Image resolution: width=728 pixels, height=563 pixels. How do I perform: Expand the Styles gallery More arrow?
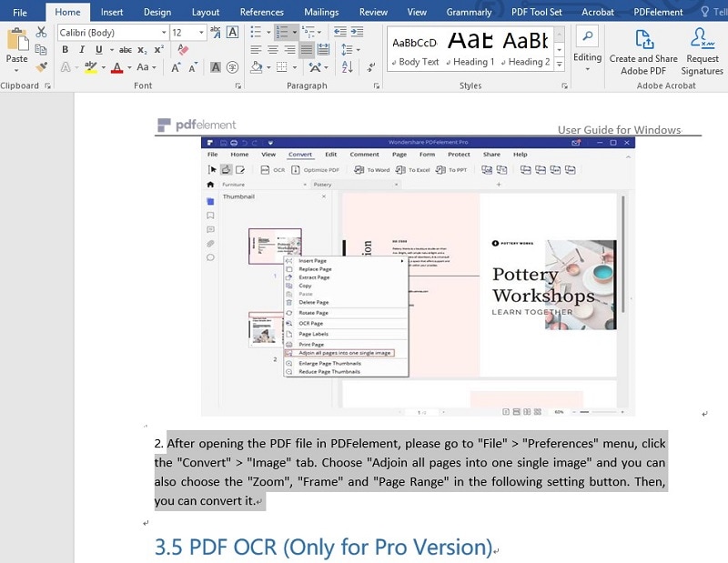coord(560,65)
